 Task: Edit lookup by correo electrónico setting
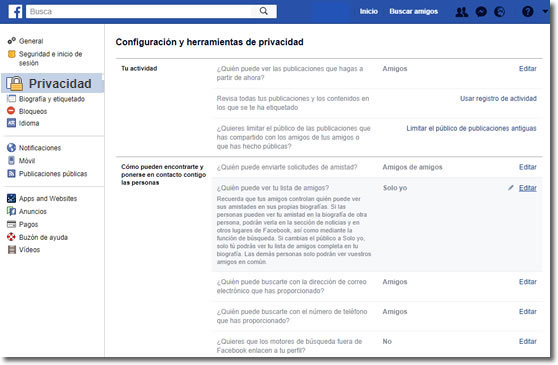pos(527,282)
